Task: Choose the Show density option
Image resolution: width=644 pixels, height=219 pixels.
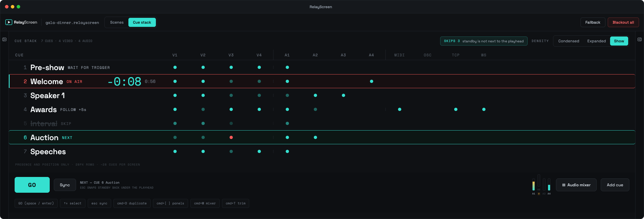Action: [x=619, y=41]
